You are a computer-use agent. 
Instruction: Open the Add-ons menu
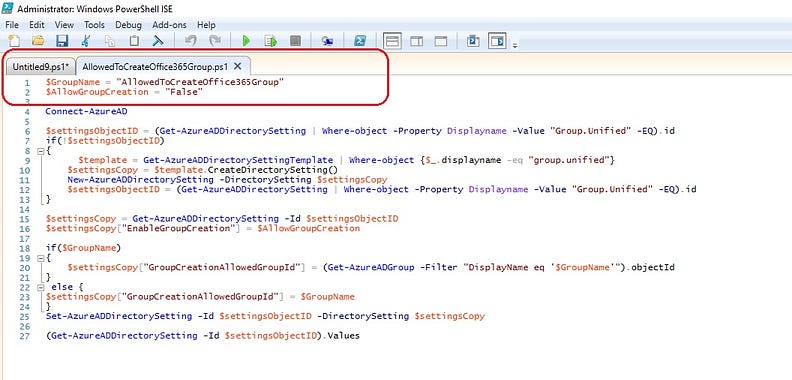169,25
